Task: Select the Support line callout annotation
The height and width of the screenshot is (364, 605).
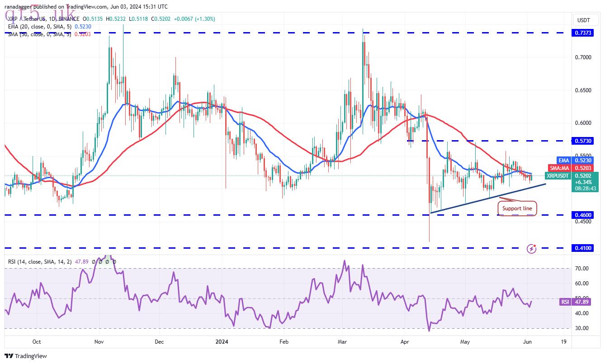Action: pos(517,208)
